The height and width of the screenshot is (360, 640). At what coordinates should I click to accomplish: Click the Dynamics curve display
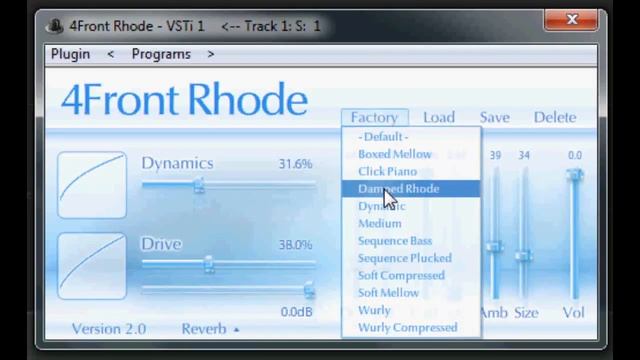coord(92,185)
